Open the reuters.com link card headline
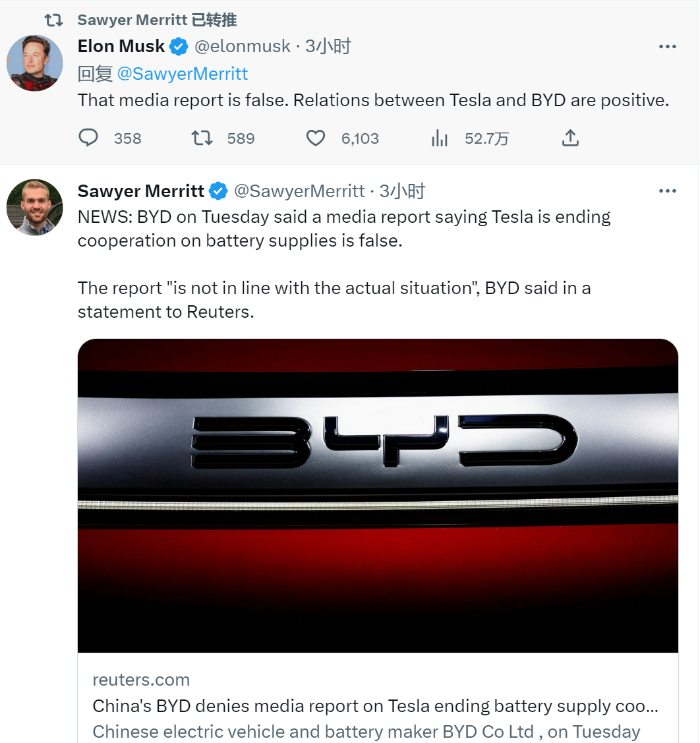Screen dimensions: 700x743 376,706
